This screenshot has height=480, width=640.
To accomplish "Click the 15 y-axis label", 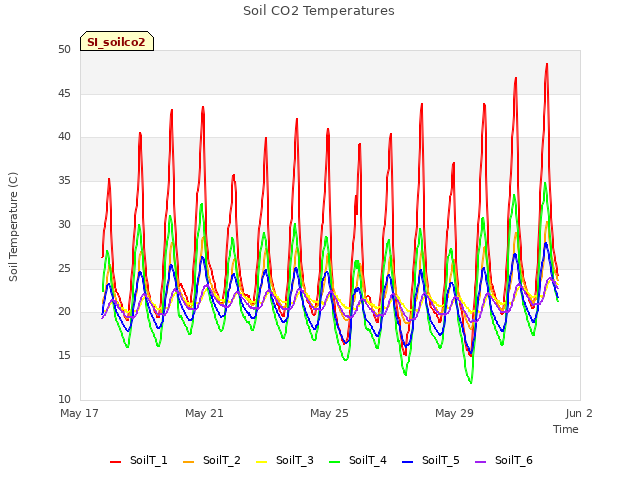I will (x=64, y=356).
